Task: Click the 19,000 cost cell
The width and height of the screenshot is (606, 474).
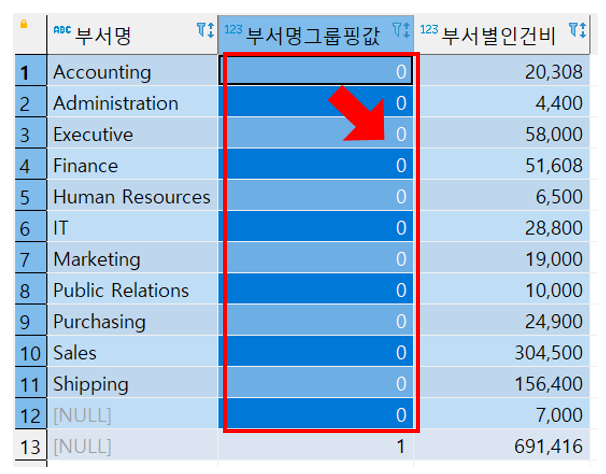Action: 502,258
